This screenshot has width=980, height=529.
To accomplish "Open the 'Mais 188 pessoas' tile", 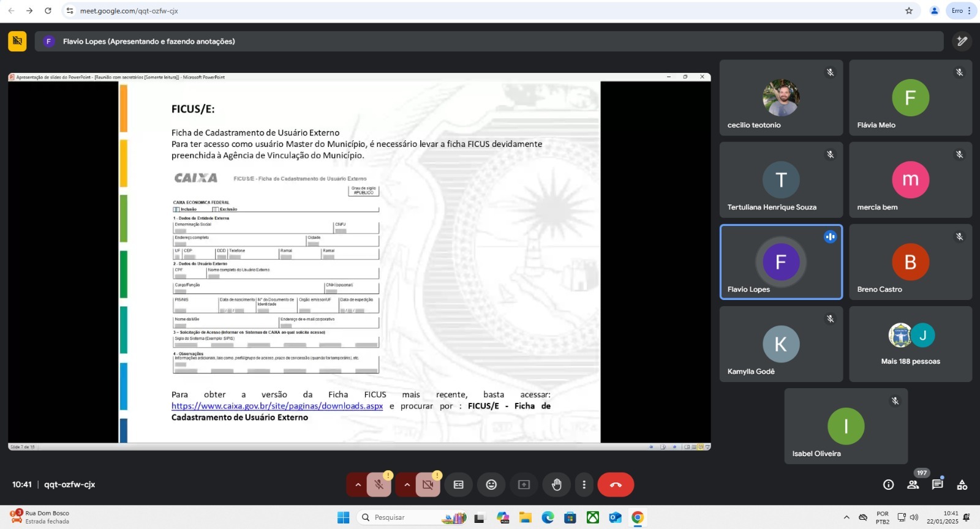I will (910, 344).
